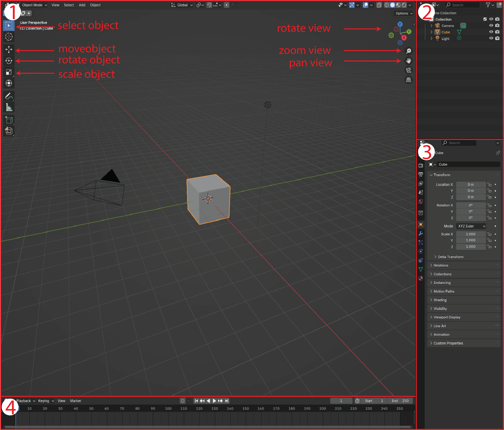This screenshot has height=430, width=504.
Task: Open the Physics properties tab icon
Action: tap(421, 251)
